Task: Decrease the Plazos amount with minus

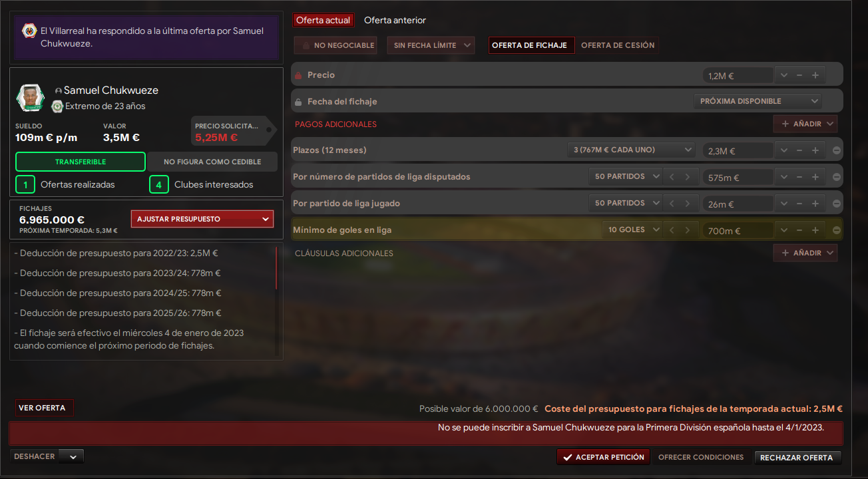Action: 799,150
